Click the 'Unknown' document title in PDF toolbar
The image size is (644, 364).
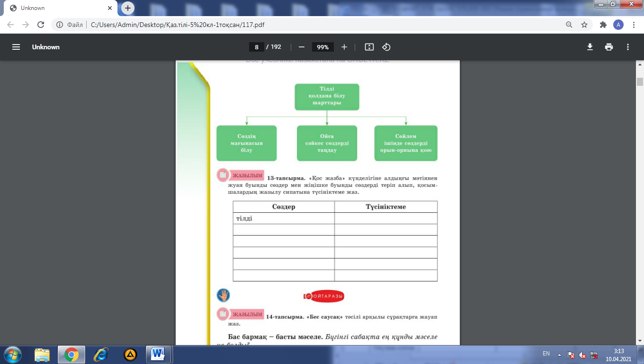coord(46,47)
